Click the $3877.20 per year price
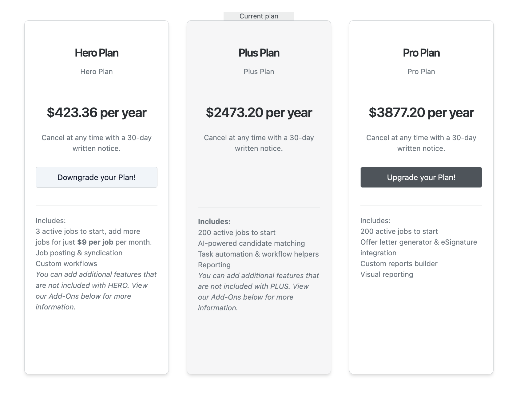 tap(421, 112)
